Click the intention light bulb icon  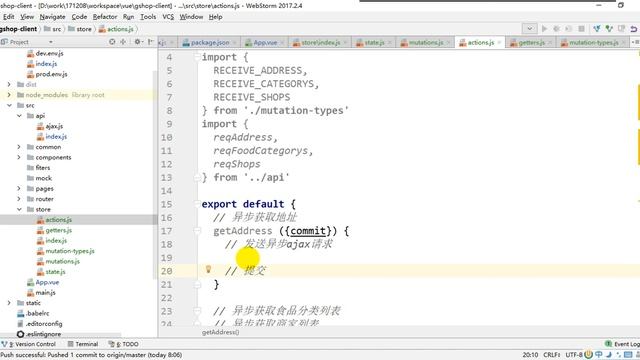tap(208, 269)
